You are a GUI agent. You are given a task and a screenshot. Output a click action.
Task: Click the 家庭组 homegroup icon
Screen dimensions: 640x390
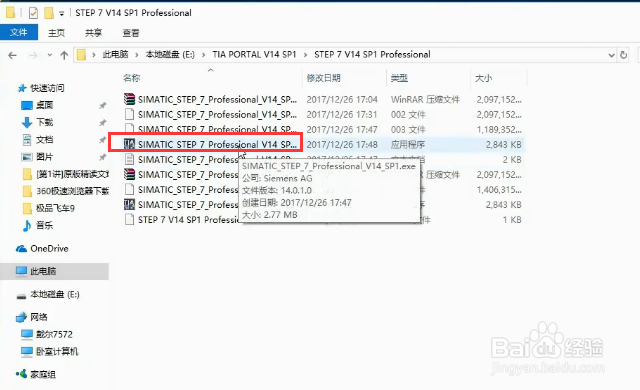(x=21, y=374)
